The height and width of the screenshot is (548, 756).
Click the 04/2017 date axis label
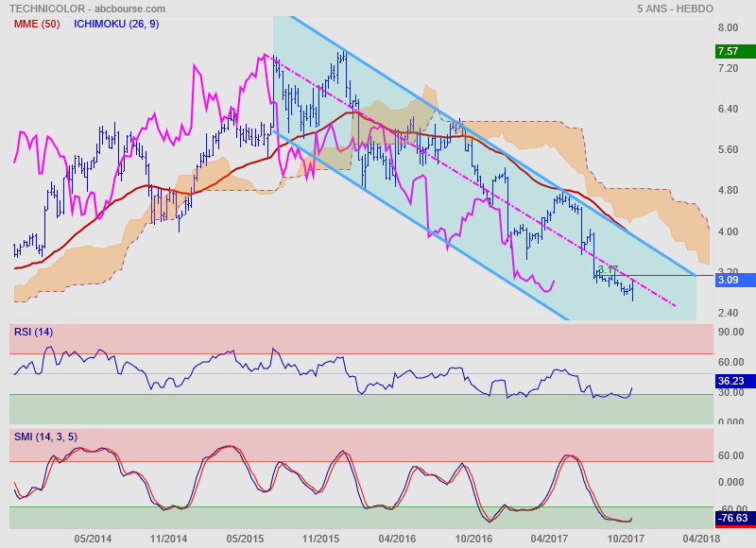549,539
